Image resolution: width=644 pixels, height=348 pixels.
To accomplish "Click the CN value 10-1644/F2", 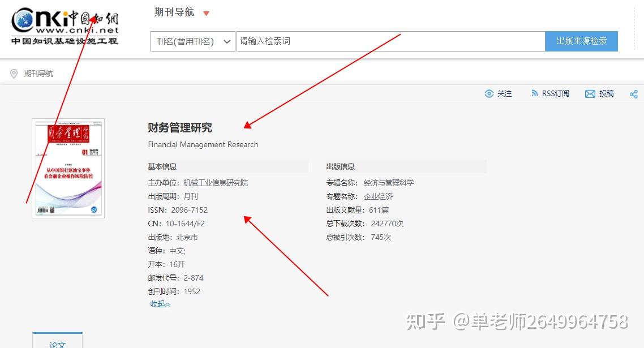I will [x=185, y=224].
